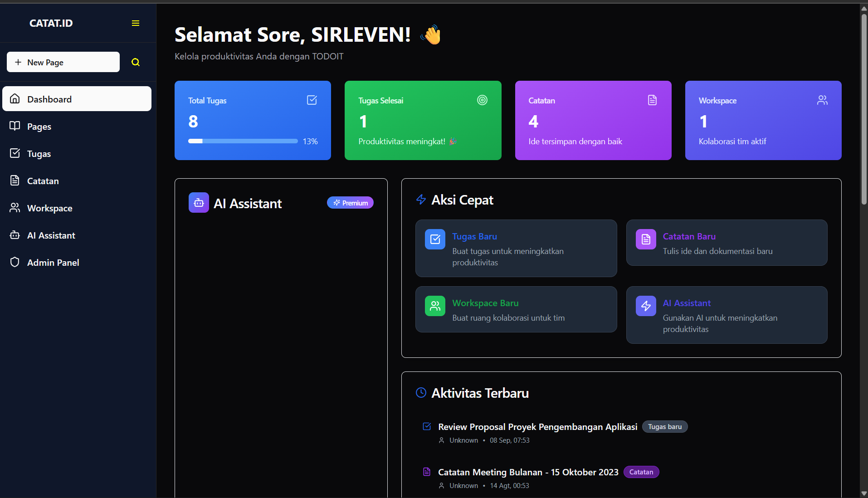Viewport: 868px width, 498px height.
Task: Click 'Kolaborasi tim aktif' text
Action: 732,142
